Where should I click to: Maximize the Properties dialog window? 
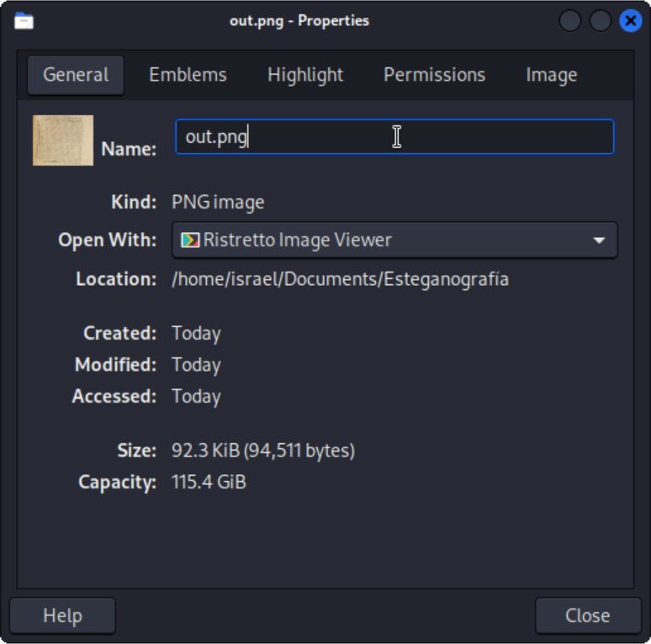(601, 21)
